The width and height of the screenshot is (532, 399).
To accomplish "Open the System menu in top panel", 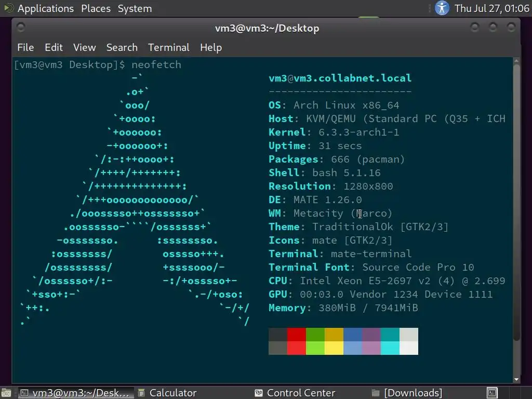I will click(135, 8).
